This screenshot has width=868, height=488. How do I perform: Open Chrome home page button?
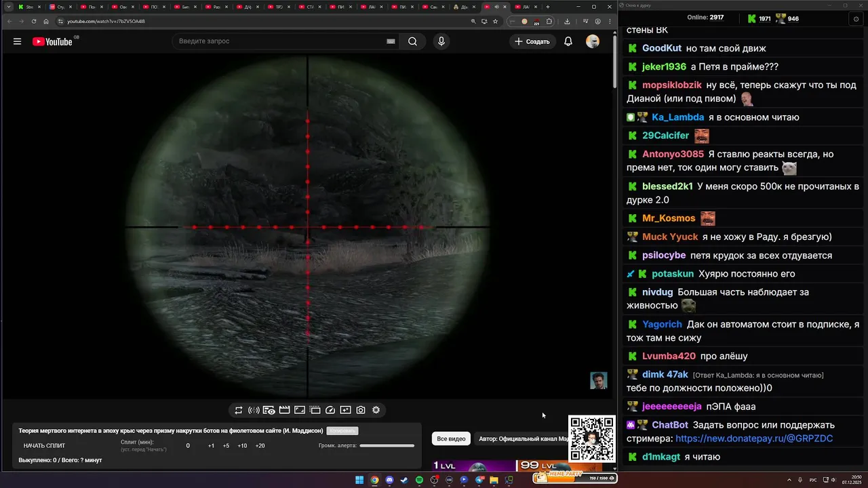click(46, 21)
